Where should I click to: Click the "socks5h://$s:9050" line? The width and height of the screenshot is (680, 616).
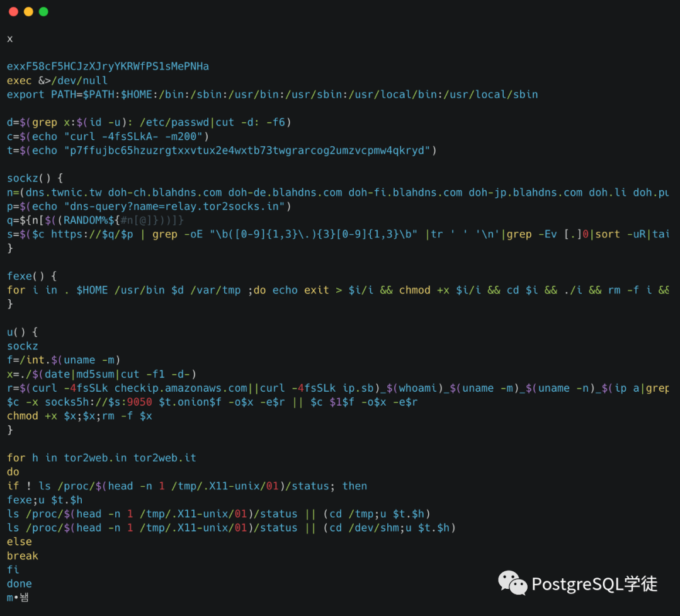click(213, 402)
